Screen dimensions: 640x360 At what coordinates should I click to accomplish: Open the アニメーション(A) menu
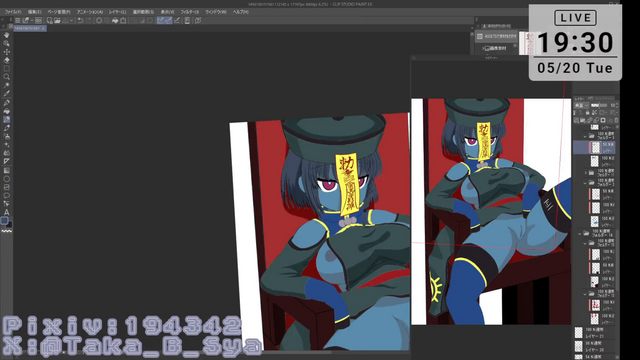(90, 12)
